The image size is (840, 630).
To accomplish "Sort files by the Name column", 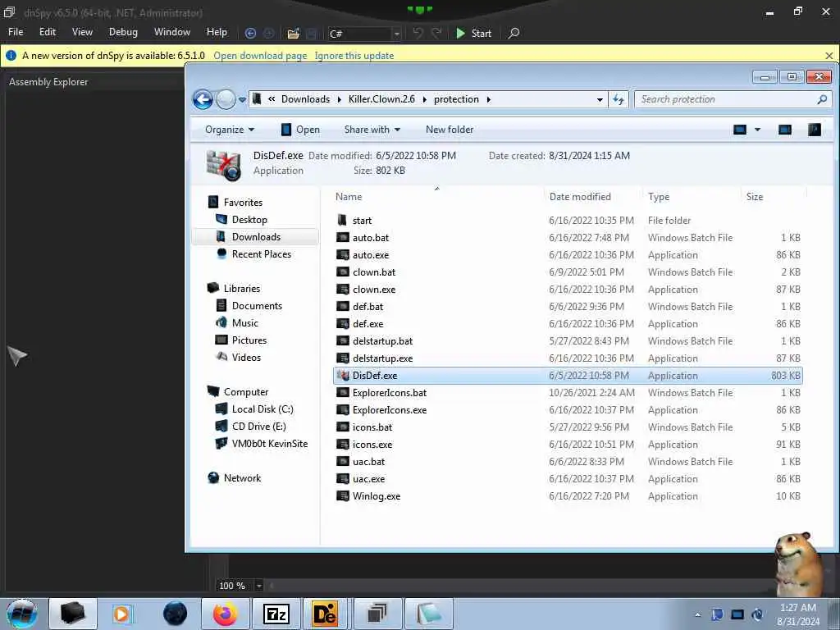I will (x=437, y=197).
